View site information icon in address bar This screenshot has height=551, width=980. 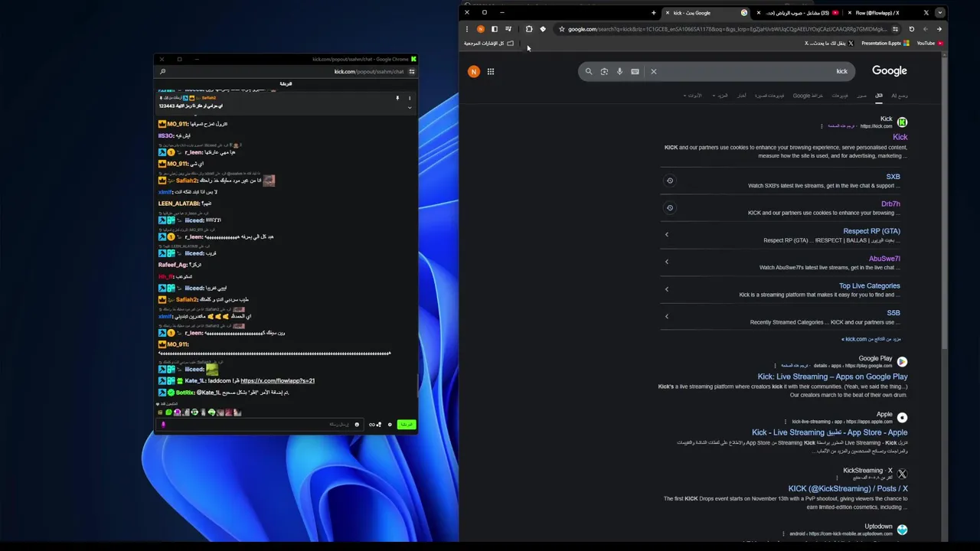click(895, 29)
